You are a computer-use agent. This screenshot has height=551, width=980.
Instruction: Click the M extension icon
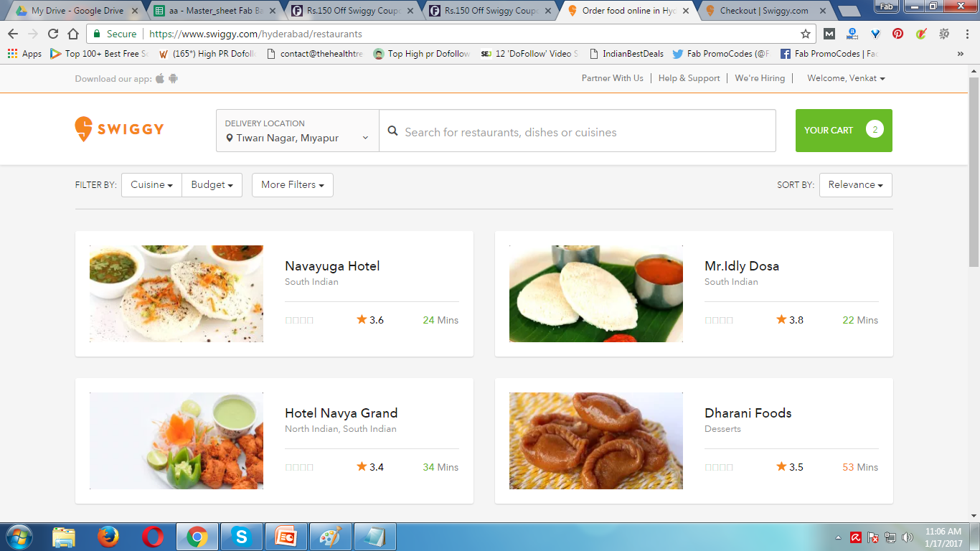coord(829,34)
